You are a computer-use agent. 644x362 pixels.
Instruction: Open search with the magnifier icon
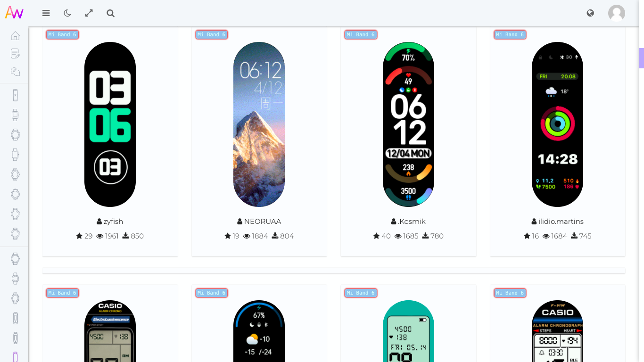(x=111, y=13)
